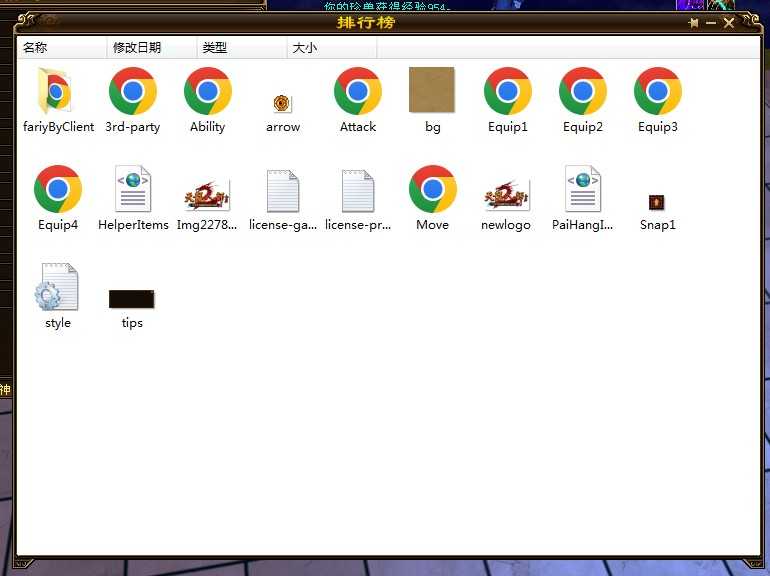Select the small arrow image icon
The height and width of the screenshot is (576, 770).
point(282,103)
